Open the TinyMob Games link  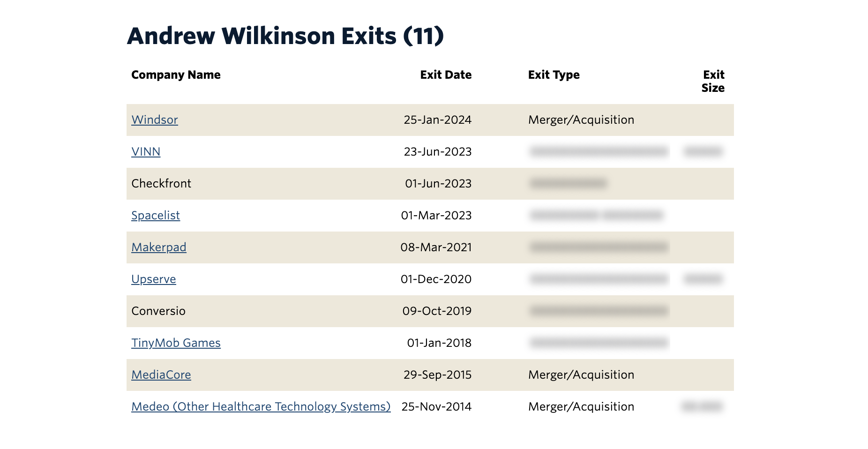[176, 343]
